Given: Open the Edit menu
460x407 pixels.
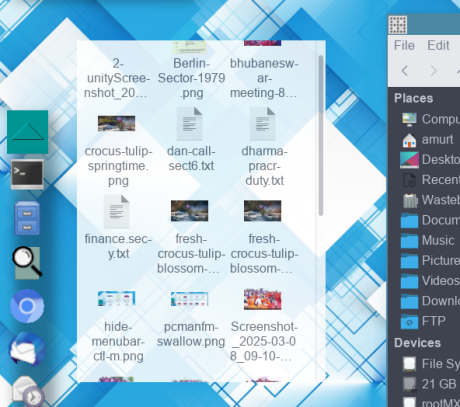Looking at the screenshot, I should (438, 45).
